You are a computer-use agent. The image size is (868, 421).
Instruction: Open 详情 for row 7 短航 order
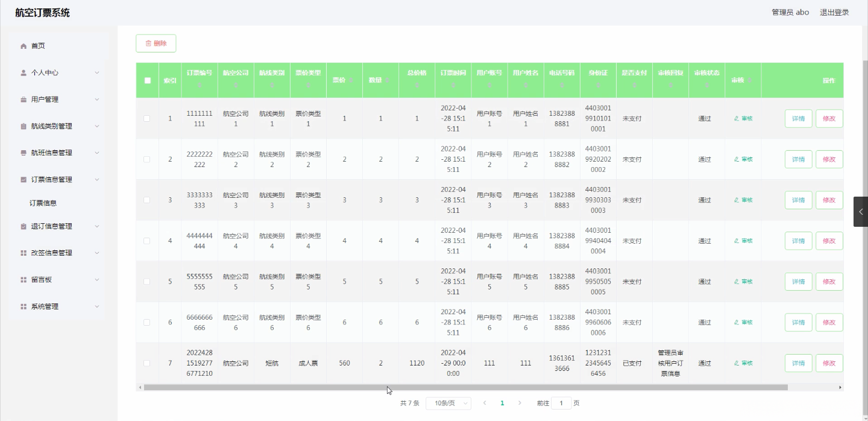click(799, 363)
